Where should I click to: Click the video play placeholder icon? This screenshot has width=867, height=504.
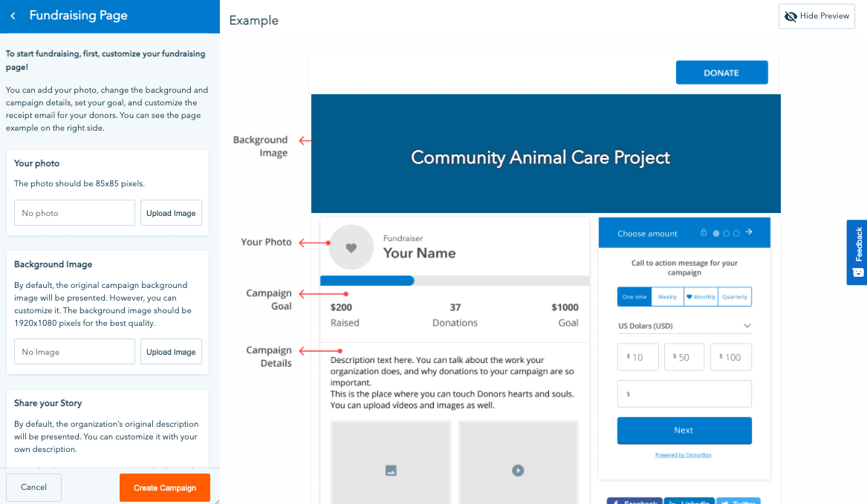518,470
